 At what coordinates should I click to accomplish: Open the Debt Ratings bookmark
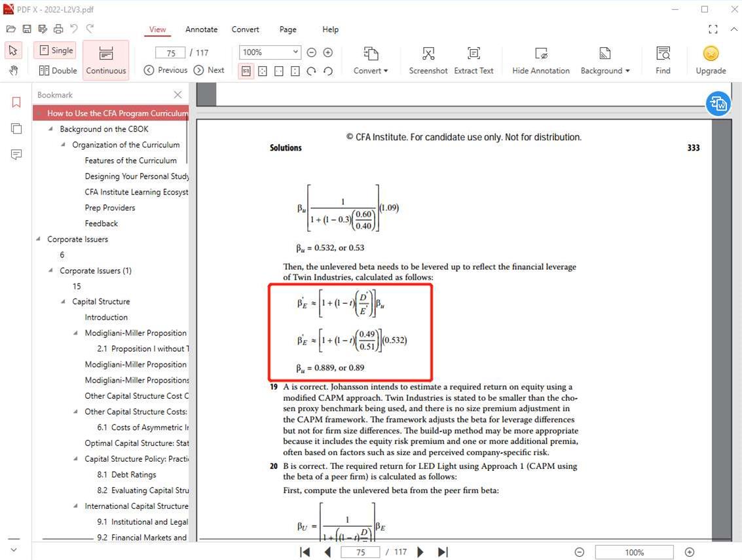134,475
